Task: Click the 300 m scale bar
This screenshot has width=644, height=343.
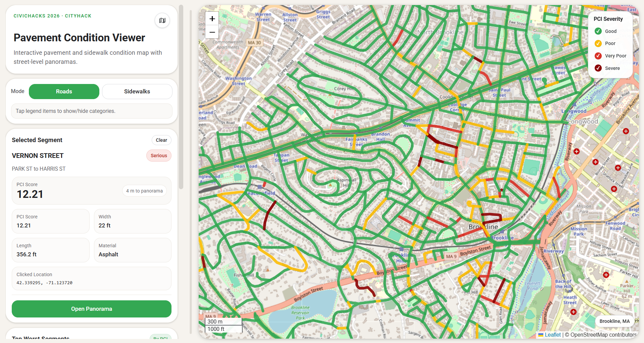Action: point(223,321)
